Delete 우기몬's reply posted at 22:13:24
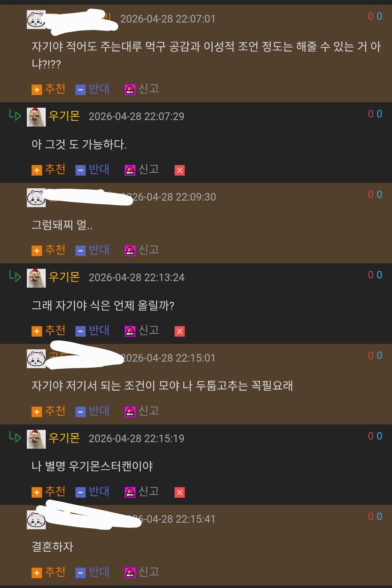Screen dimensions: 392x588 pos(180,331)
